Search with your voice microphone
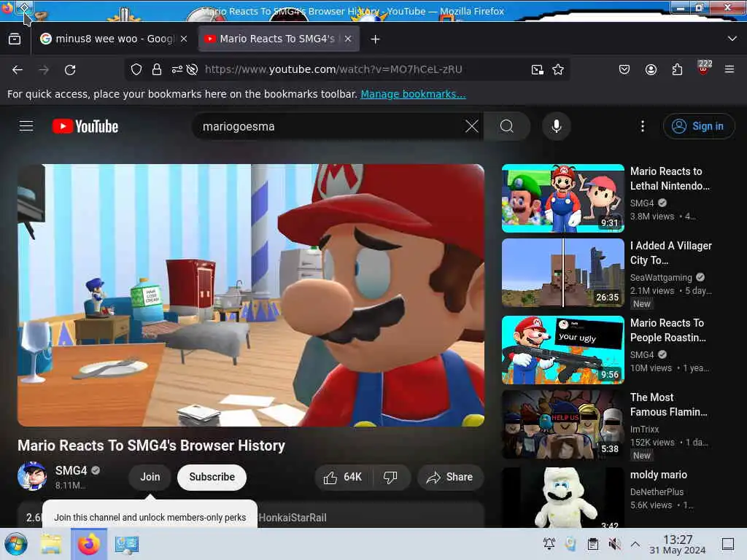This screenshot has width=747, height=560. pos(556,126)
